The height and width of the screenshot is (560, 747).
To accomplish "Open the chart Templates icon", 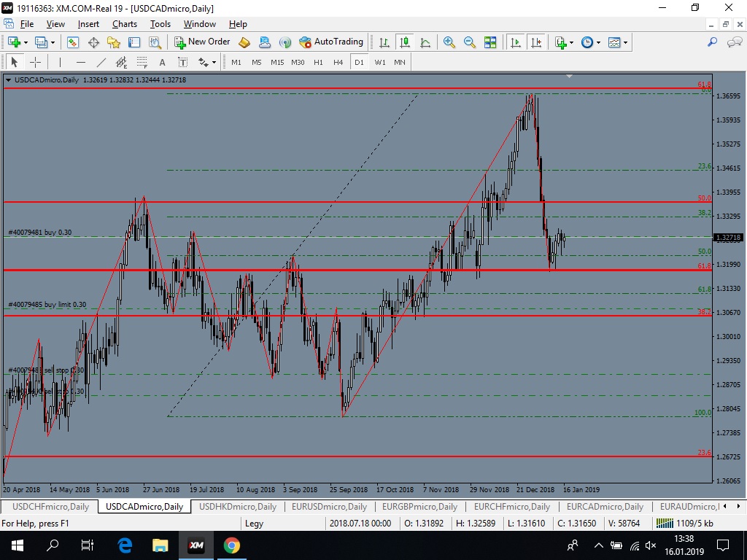I will [614, 42].
